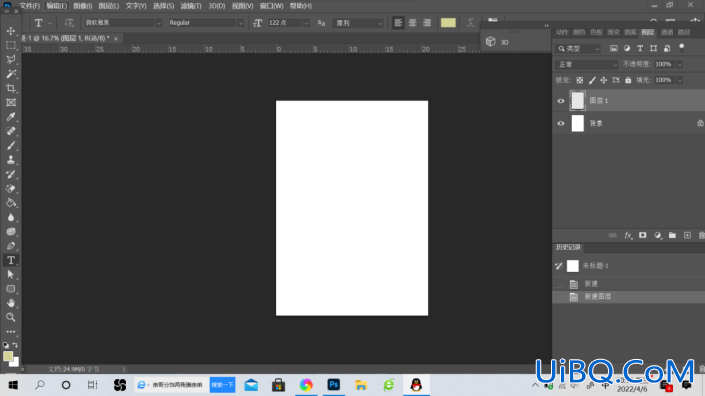This screenshot has width=705, height=396.
Task: Toggle lock transparent pixels
Action: (580, 80)
